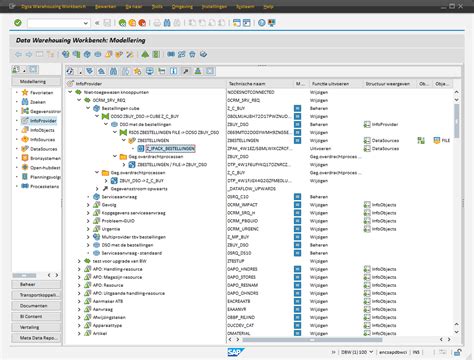474x360 pixels.
Task: Click the command input field
Action: click(55, 23)
